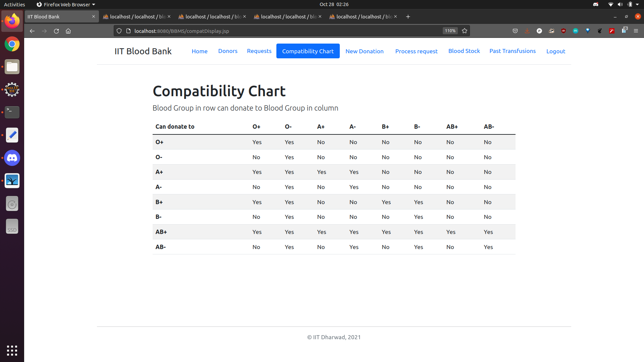Viewport: 644px width, 362px height.
Task: Open new browser tab with plus button
Action: coord(408,16)
